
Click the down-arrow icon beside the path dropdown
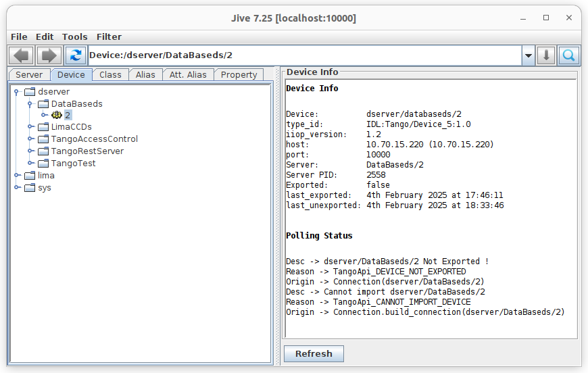coord(546,55)
